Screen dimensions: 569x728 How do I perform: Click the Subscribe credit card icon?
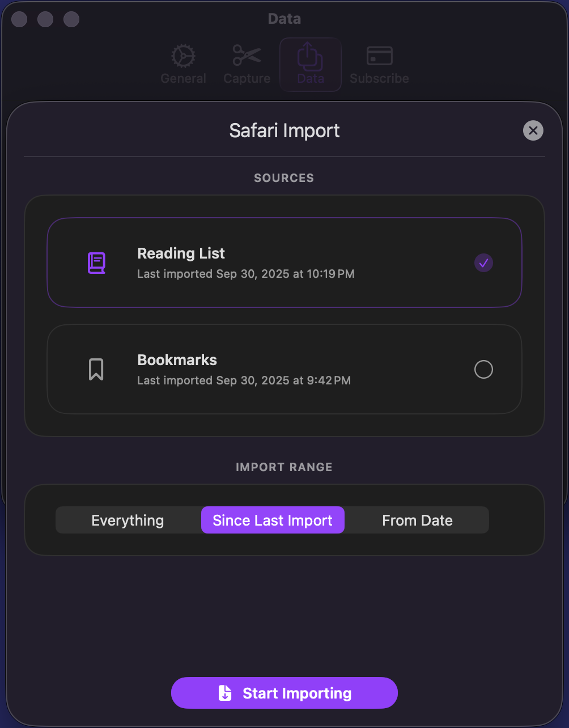[379, 56]
